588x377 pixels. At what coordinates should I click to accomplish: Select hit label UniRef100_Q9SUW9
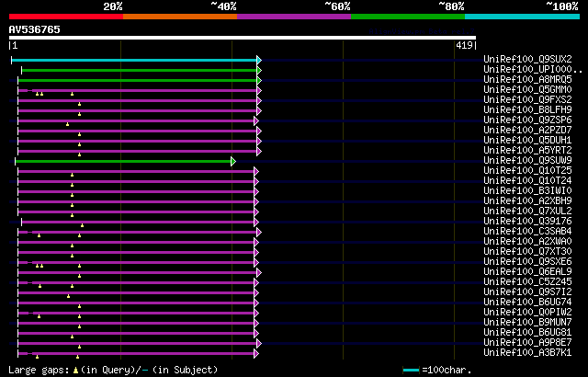click(527, 161)
